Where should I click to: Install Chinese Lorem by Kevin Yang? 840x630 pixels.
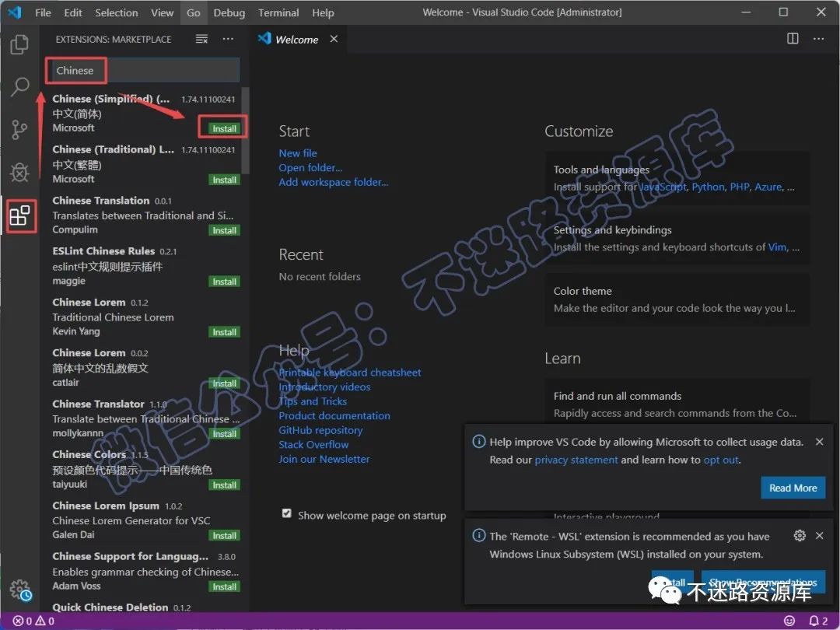tap(224, 332)
